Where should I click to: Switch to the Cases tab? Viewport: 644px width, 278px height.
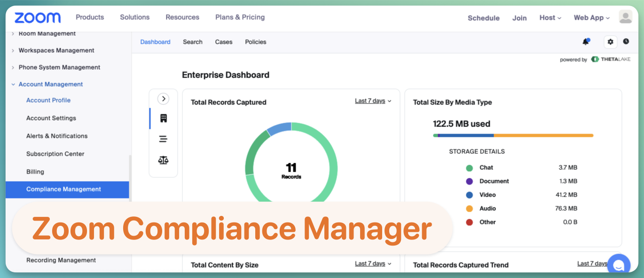click(224, 42)
